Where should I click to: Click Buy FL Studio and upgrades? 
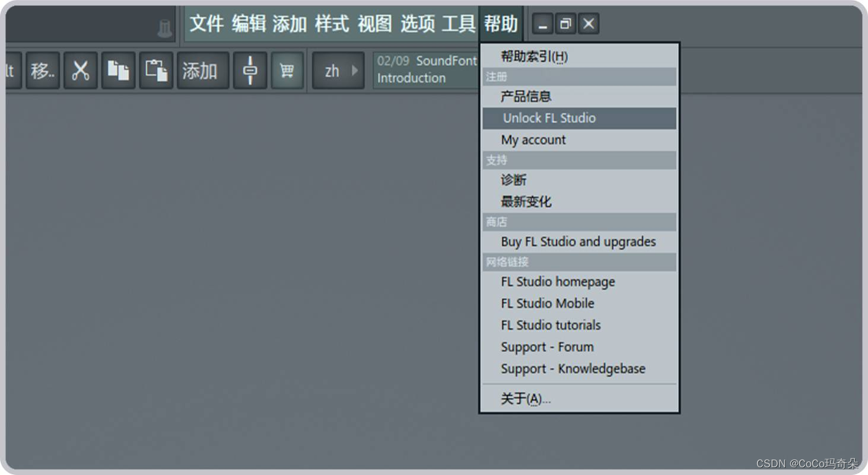579,241
